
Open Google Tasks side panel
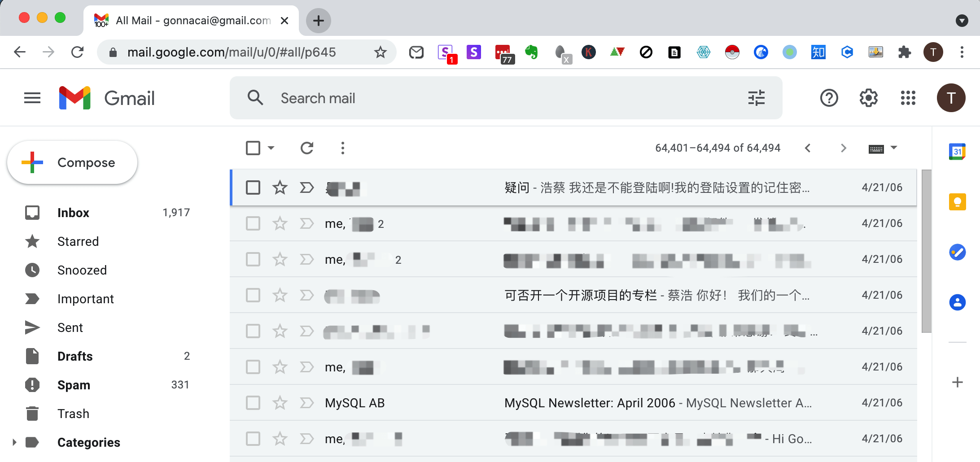pos(957,252)
